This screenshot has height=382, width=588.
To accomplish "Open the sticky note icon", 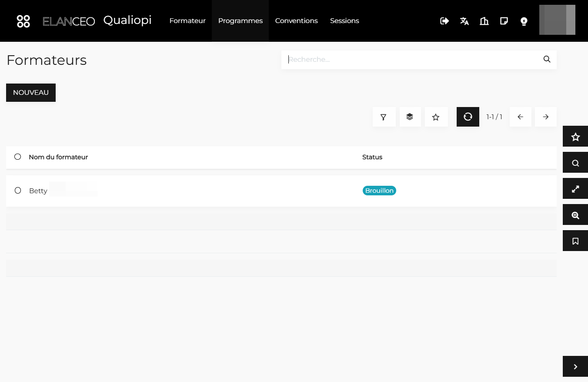I will coord(504,21).
